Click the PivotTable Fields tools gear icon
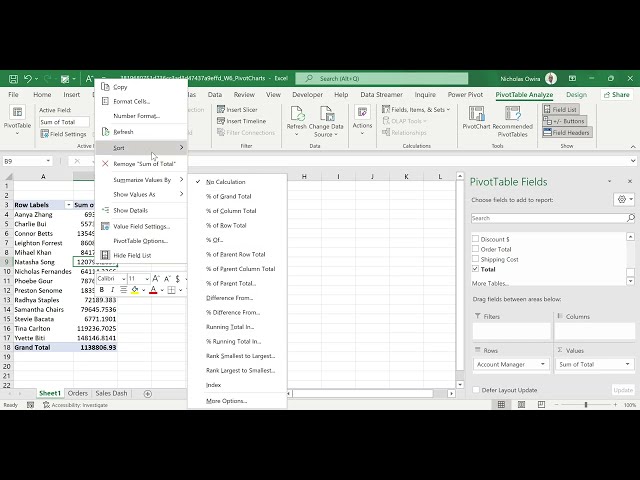 622,200
